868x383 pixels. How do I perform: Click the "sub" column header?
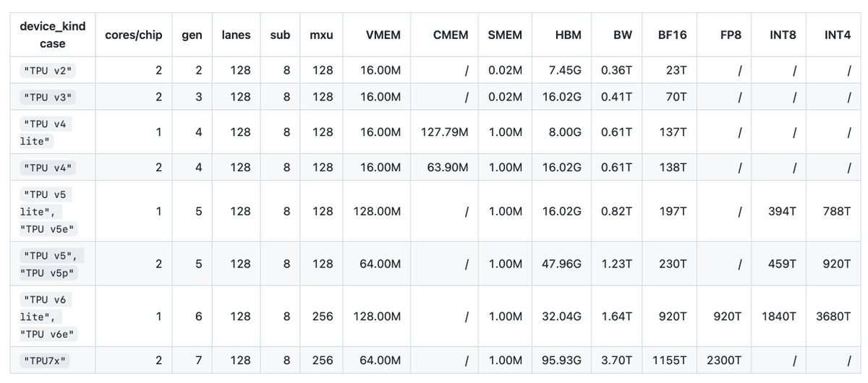coord(280,34)
